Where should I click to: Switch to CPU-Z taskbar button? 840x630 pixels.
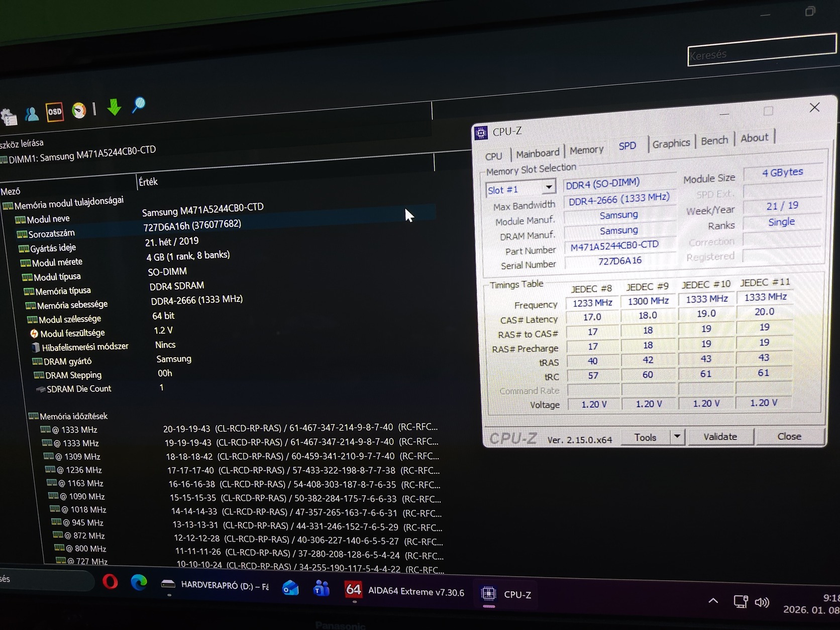pyautogui.click(x=506, y=594)
